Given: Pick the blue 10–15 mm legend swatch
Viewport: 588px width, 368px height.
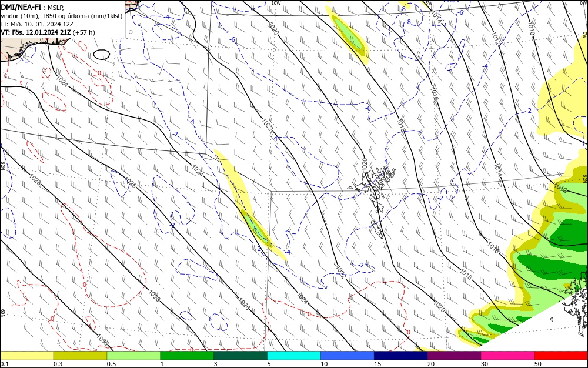Looking at the screenshot, I should [348, 356].
